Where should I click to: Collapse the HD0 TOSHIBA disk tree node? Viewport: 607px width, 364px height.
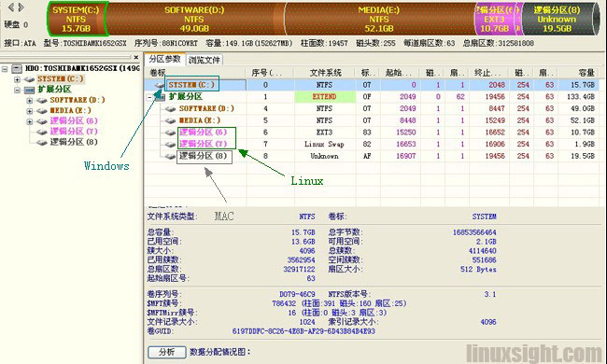pyautogui.click(x=5, y=69)
